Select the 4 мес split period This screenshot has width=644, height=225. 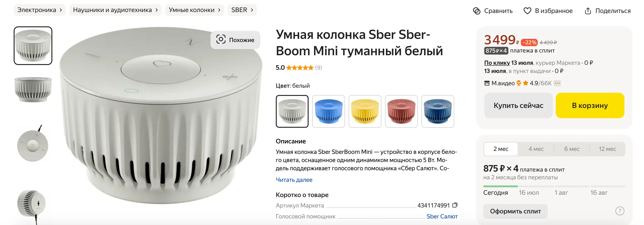click(536, 149)
